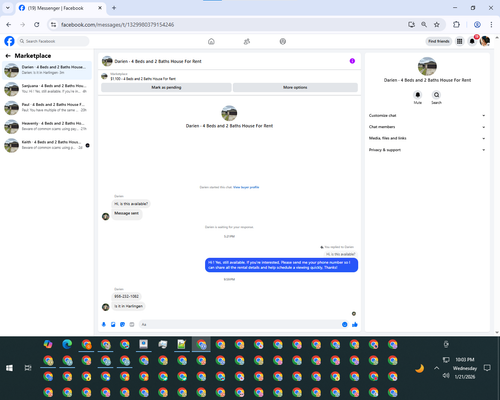Expand the Privacy & support section
Image resolution: width=500 pixels, height=400 pixels.
point(427,150)
